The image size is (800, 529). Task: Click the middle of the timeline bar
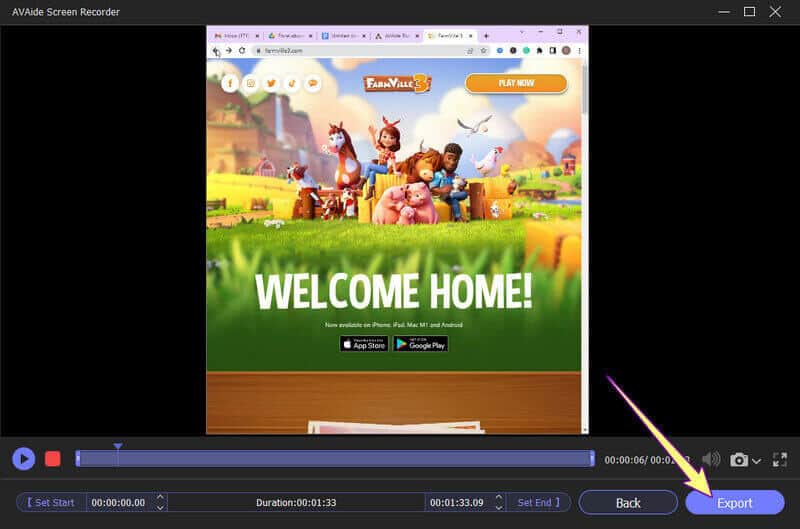335,459
